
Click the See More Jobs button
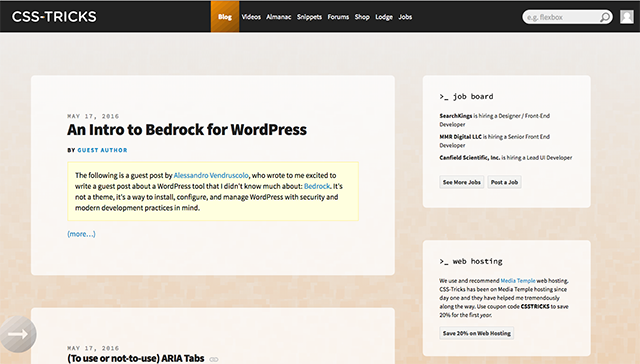(462, 182)
